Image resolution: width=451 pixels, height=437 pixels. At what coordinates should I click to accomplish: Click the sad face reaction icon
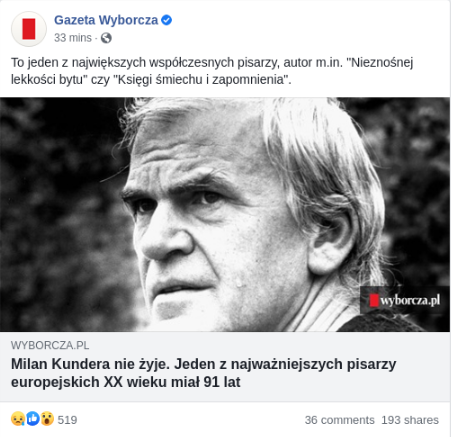[18, 419]
